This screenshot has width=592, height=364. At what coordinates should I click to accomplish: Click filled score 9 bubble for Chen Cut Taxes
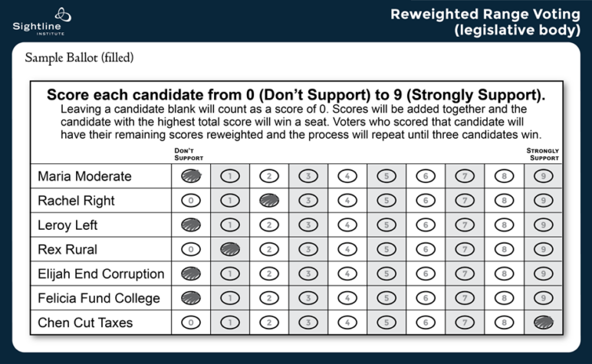click(544, 323)
